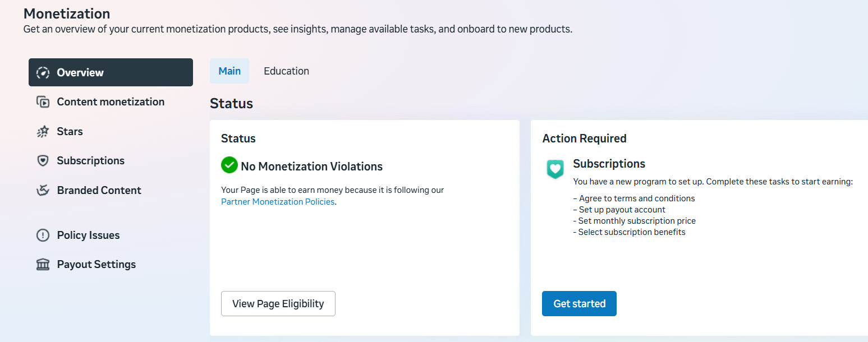Switch to the Main tab
The image size is (868, 342).
coord(229,71)
